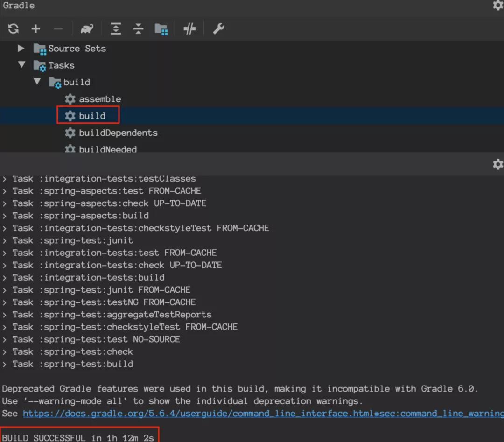The height and width of the screenshot is (442, 504).
Task: Select the buildNeeded task
Action: pyautogui.click(x=108, y=149)
